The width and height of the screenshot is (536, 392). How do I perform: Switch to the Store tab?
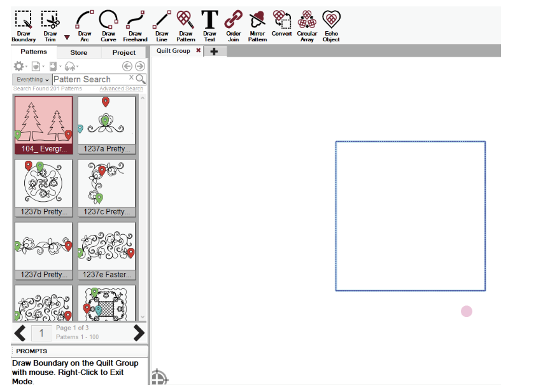[x=78, y=53]
